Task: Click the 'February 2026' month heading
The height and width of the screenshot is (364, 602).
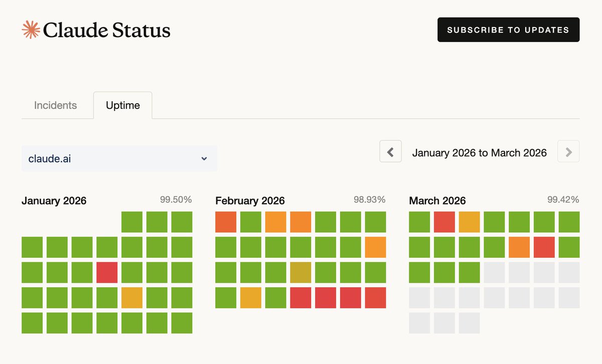Action: tap(250, 201)
